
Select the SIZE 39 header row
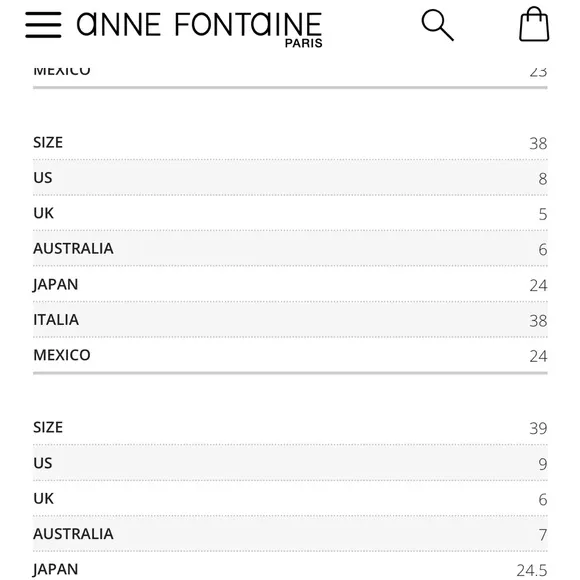tap(290, 428)
